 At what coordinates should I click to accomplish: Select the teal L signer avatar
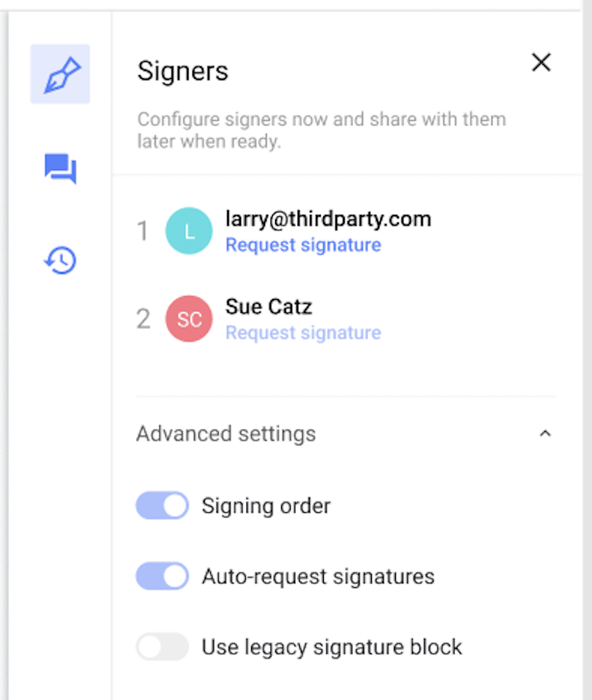189,231
